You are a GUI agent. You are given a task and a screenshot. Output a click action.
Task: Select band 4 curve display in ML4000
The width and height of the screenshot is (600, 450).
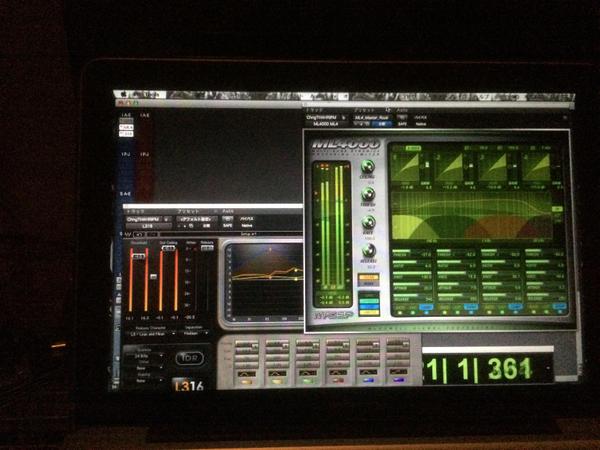(x=536, y=167)
